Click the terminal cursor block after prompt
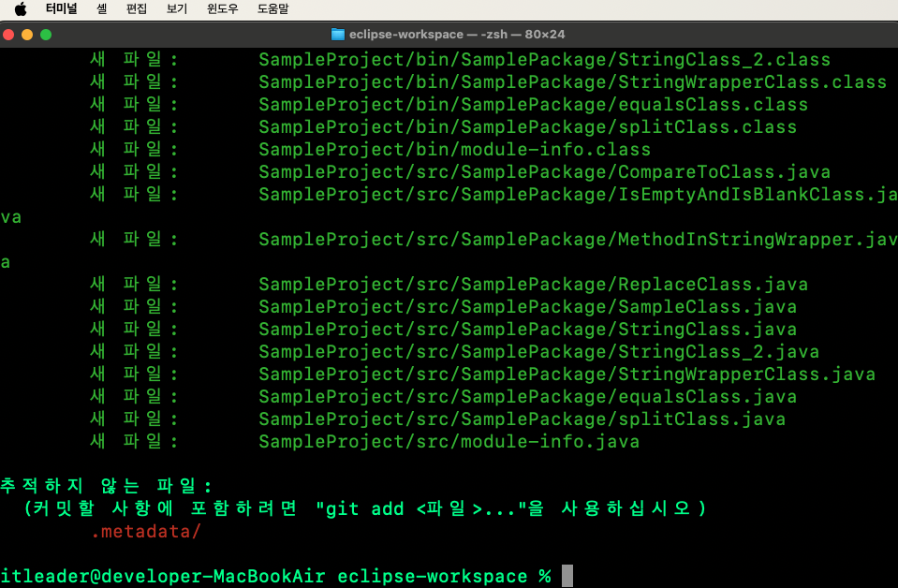The image size is (898, 588). 567,576
